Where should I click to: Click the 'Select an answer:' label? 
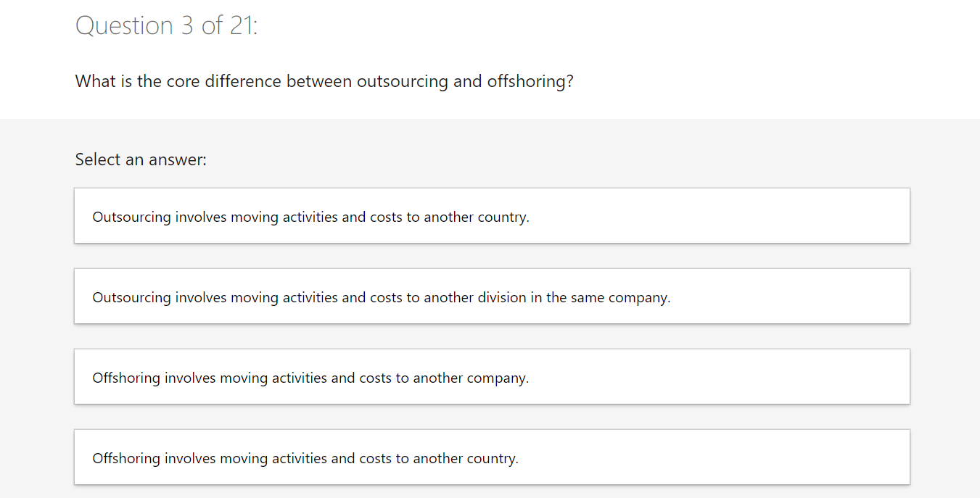(x=141, y=159)
